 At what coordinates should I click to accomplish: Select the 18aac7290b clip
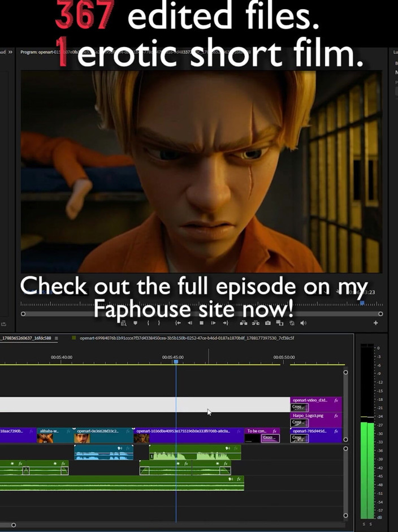[18, 435]
